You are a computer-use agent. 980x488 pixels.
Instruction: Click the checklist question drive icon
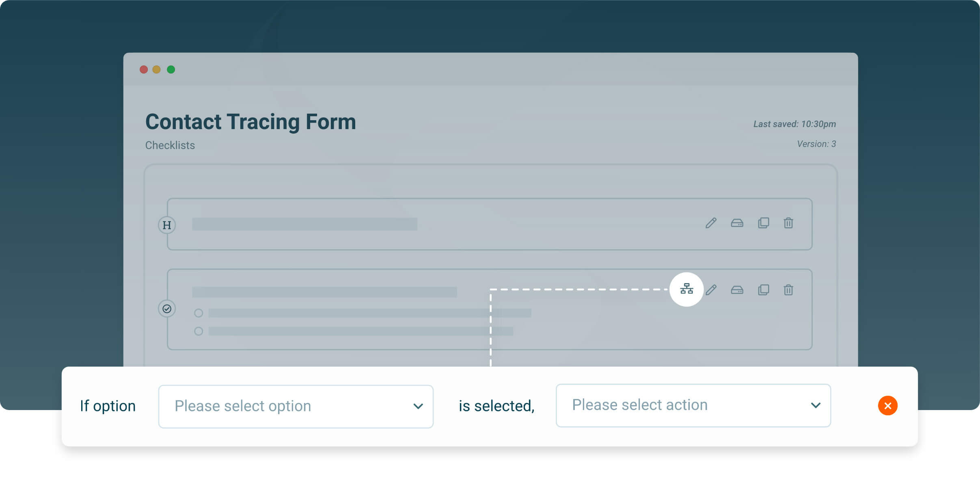tap(737, 290)
